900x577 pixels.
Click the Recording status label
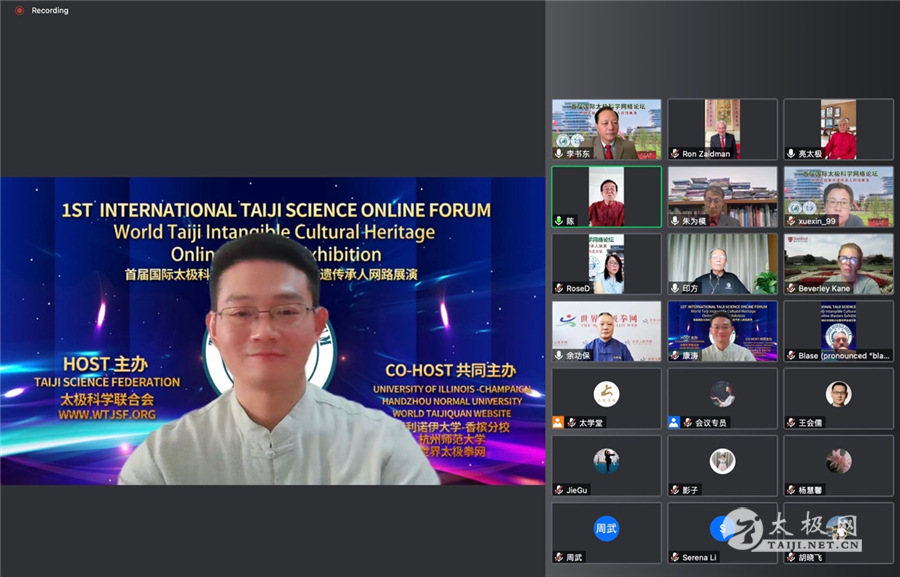(50, 10)
